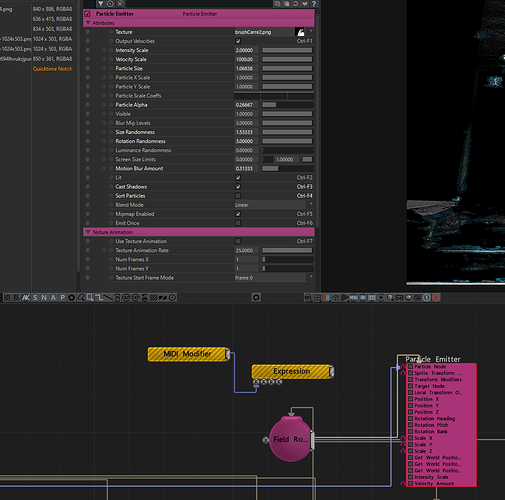Open texture file browser icon beside brushCarre2.png
Image resolution: width=505 pixels, height=500 pixels.
[301, 32]
